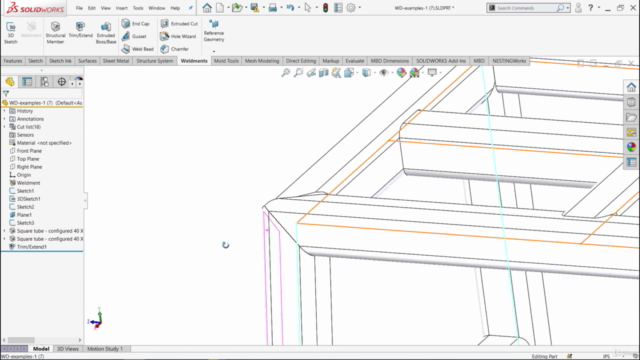Open the Structure System tab
This screenshot has height=360, width=640.
pos(155,61)
